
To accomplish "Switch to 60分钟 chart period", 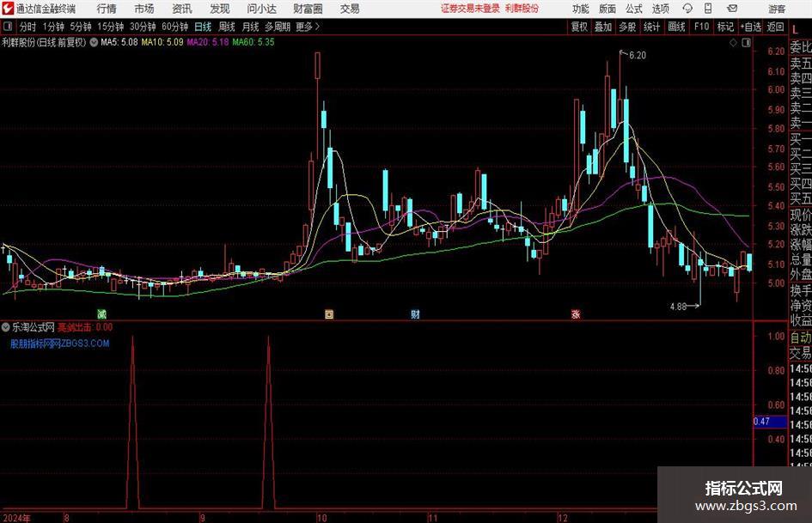I will (175, 27).
